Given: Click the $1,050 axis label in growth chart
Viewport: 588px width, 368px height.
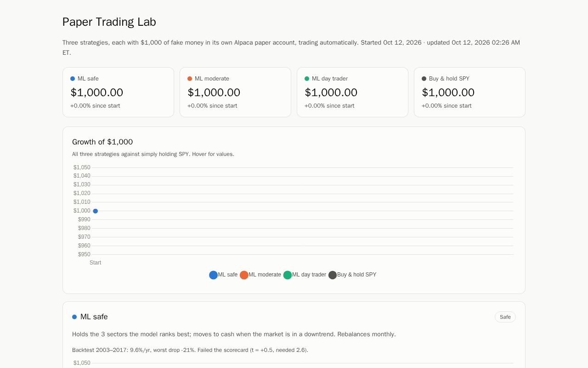Looking at the screenshot, I should [82, 167].
